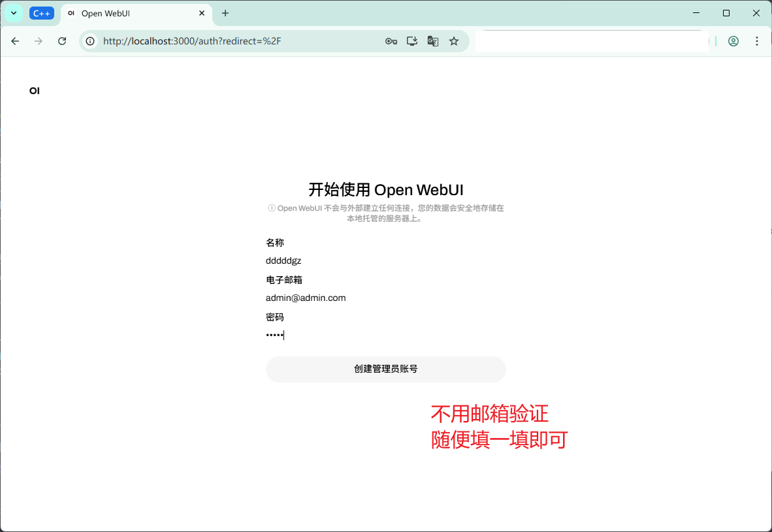The width and height of the screenshot is (772, 532).
Task: Click the C++ tab group label
Action: pos(42,13)
